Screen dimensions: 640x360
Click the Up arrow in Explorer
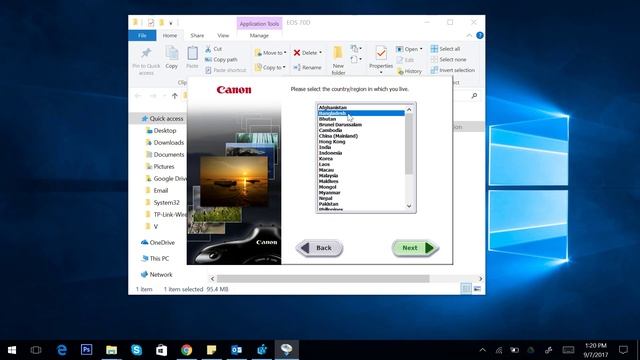pos(175,96)
